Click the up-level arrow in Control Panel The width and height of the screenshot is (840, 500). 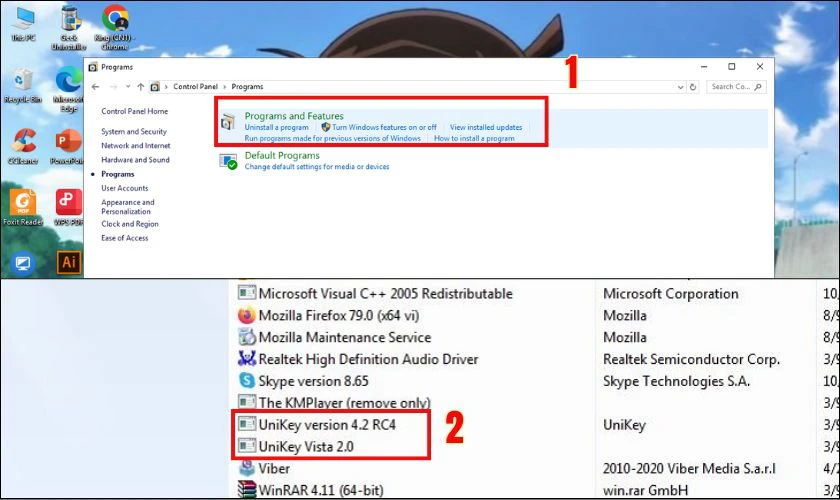[140, 87]
